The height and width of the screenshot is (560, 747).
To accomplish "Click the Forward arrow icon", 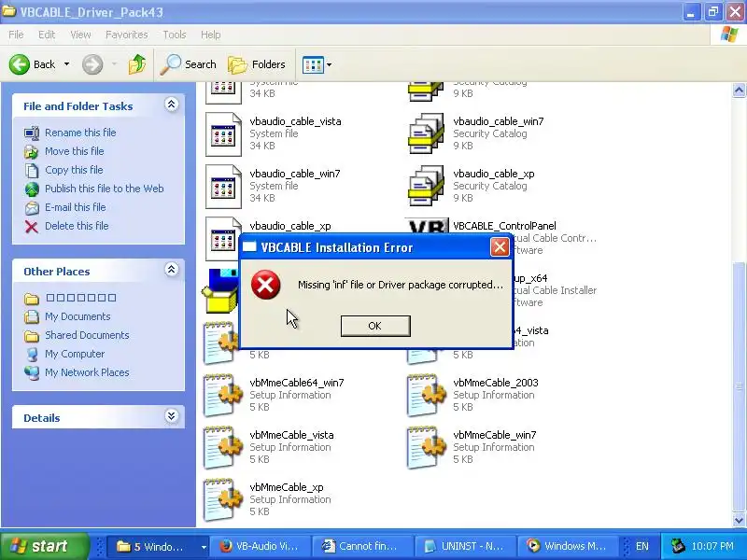I will [x=92, y=64].
